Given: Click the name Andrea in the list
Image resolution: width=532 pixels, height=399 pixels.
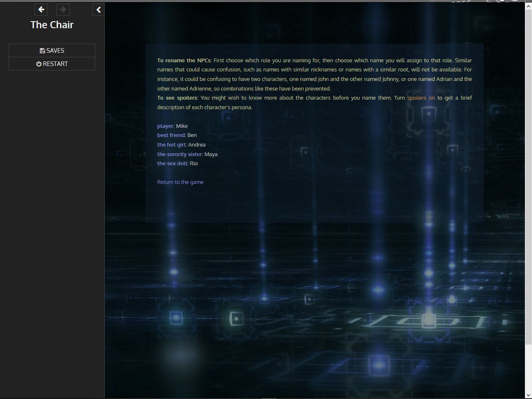Looking at the screenshot, I should pyautogui.click(x=197, y=145).
